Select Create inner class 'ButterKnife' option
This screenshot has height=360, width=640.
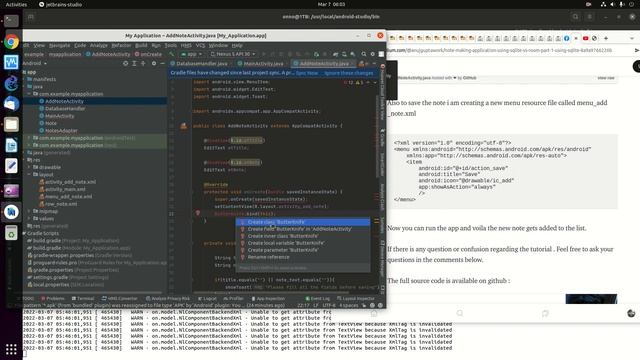pyautogui.click(x=303, y=236)
